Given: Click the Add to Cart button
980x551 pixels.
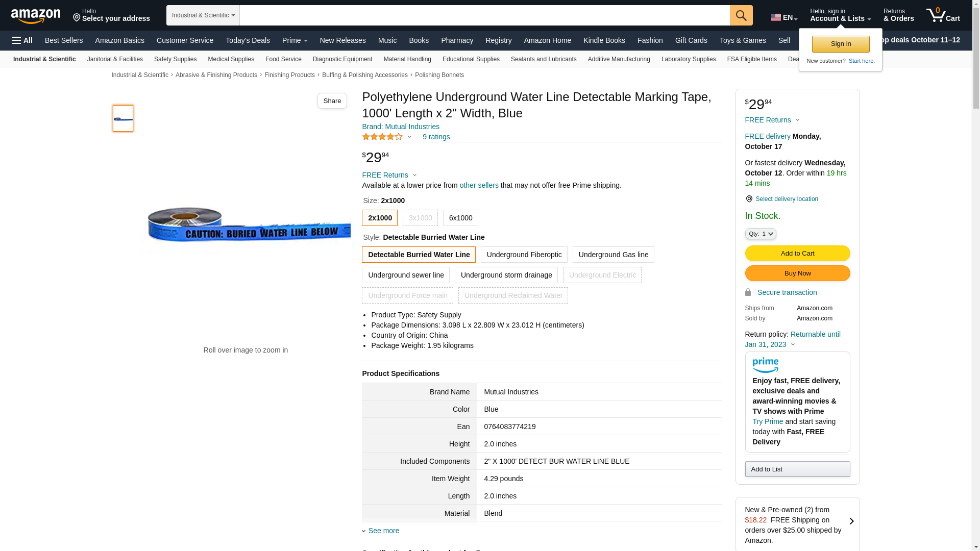Looking at the screenshot, I should [x=797, y=254].
